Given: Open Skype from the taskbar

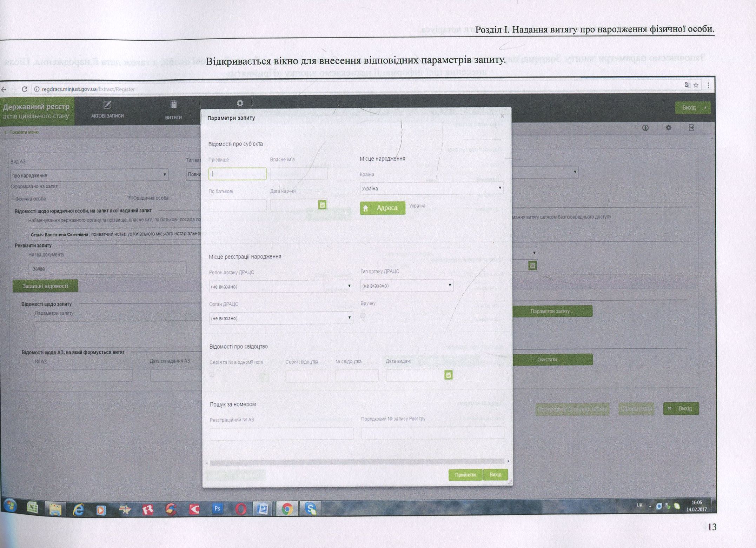Looking at the screenshot, I should coord(310,509).
